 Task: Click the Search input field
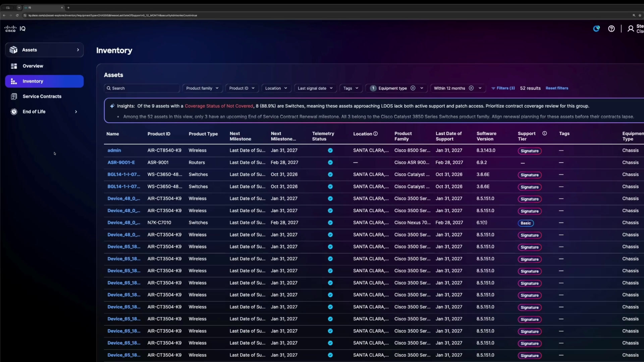[x=142, y=88]
